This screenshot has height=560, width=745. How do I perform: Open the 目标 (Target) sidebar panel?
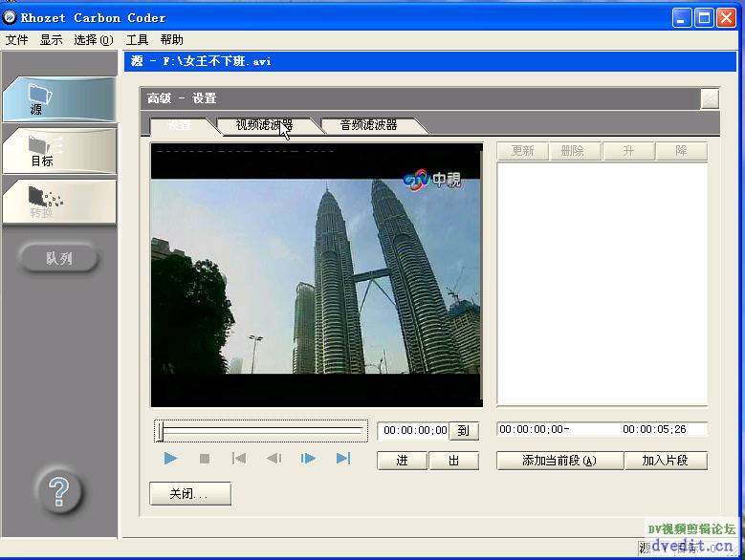[58, 150]
